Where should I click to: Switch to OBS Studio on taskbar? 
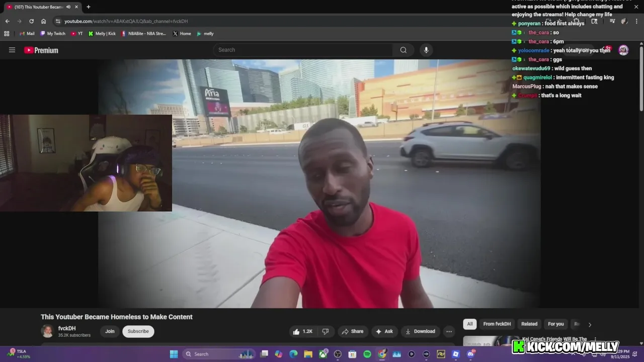(338, 354)
